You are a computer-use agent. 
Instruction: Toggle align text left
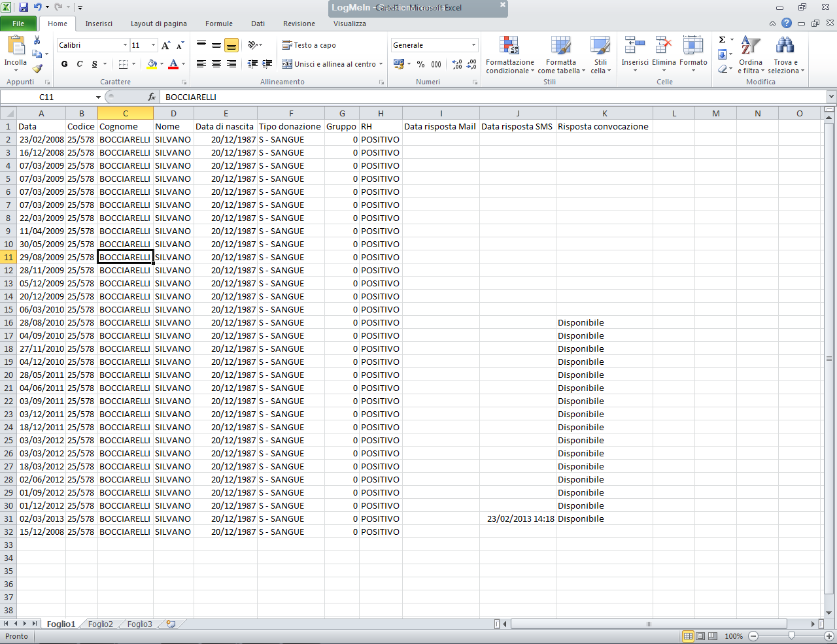click(x=201, y=64)
